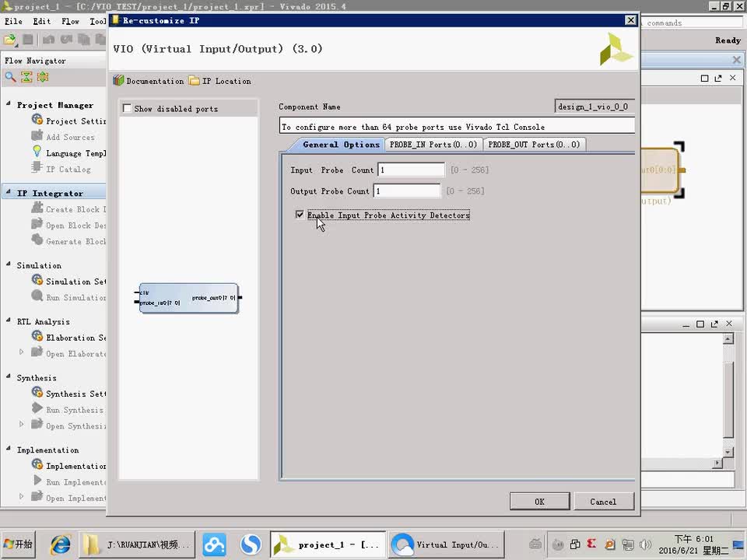Click the vertical scrollbar in the lower-right panel
This screenshot has width=747, height=560.
[728, 395]
